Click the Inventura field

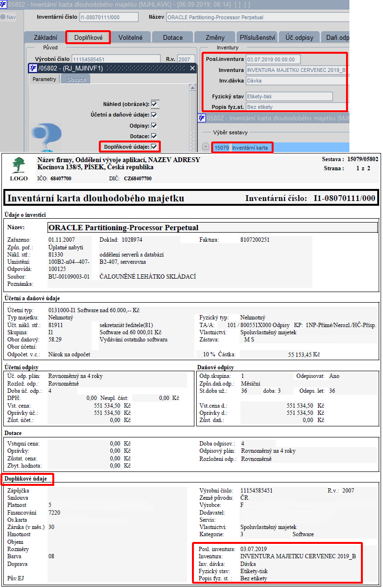pos(297,70)
